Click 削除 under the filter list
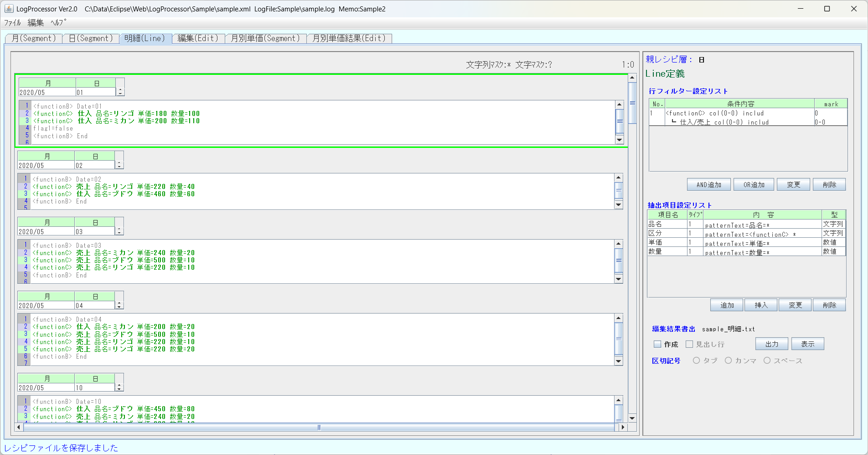 coord(829,185)
